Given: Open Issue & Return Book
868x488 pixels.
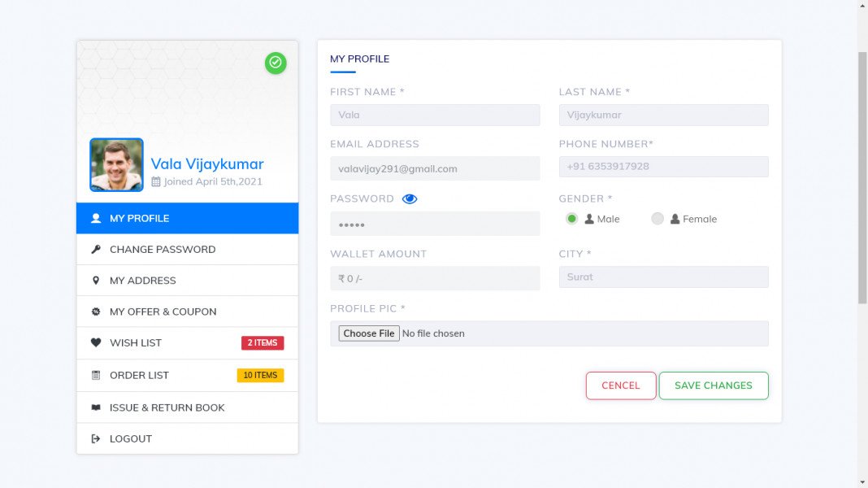Looking at the screenshot, I should tap(187, 407).
